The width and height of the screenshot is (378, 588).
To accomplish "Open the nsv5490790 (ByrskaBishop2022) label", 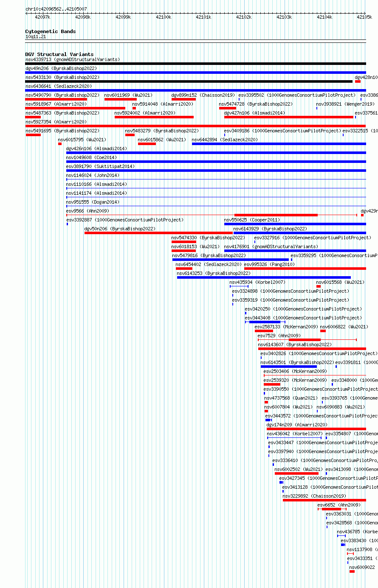I will tap(62, 95).
